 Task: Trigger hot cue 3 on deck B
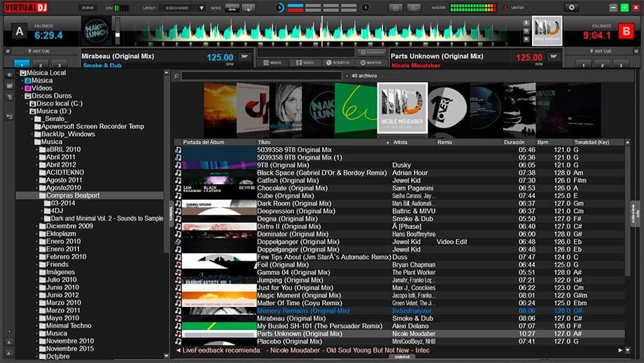621,64
